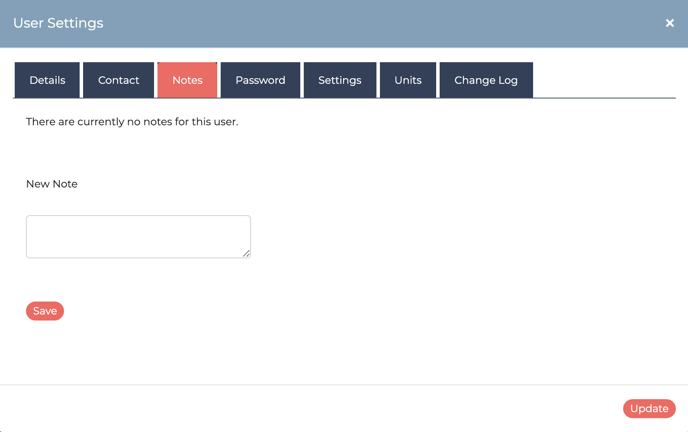
Task: Click the User Settings title
Action: pos(58,23)
